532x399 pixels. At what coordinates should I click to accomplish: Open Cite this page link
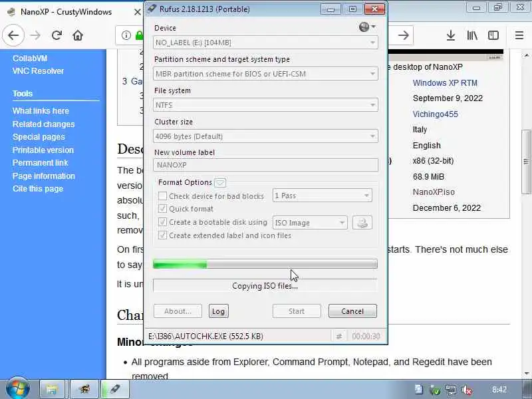point(38,189)
